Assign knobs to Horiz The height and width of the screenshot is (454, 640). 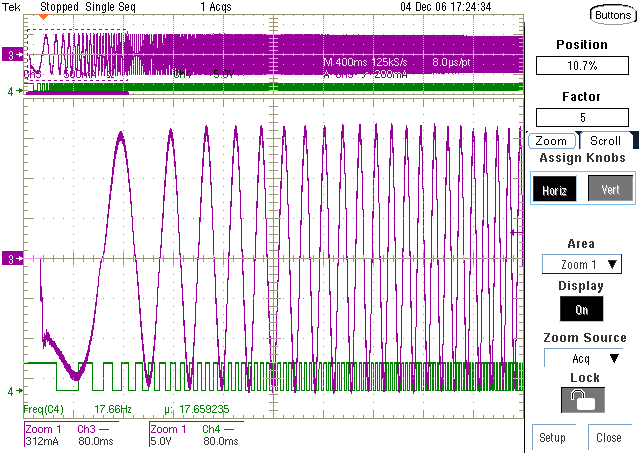pyautogui.click(x=554, y=189)
